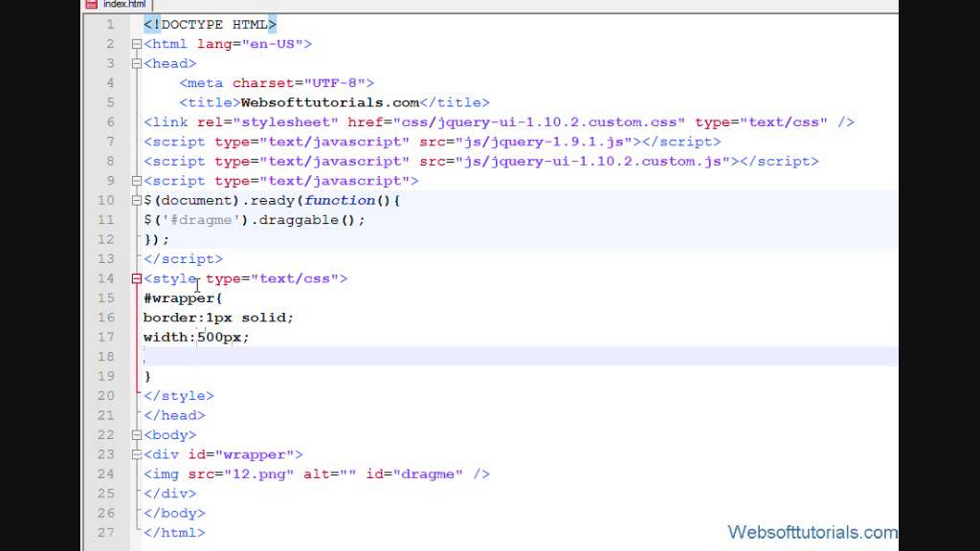Click the jquery-1.9.1.js script line
Image resolution: width=980 pixels, height=551 pixels.
(432, 142)
